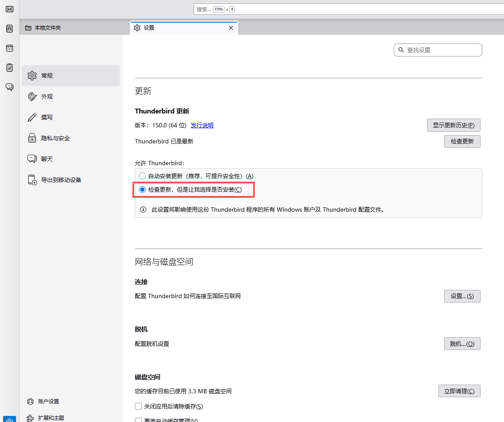This screenshot has height=422, width=504.
Task: Click the 版本: 150.0 (64 位) text
Action: pyautogui.click(x=161, y=125)
